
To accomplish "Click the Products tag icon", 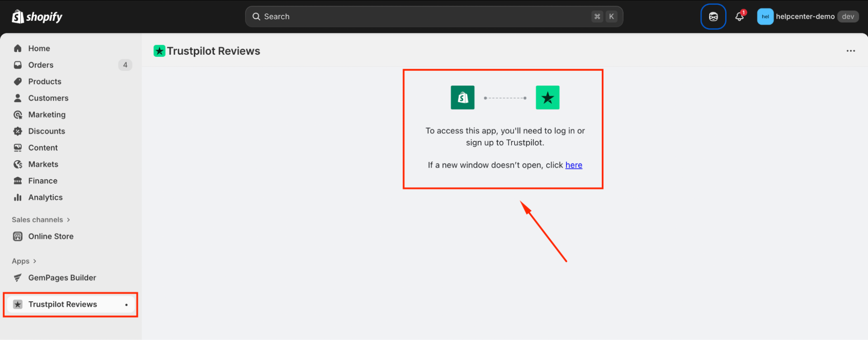I will pyautogui.click(x=18, y=82).
